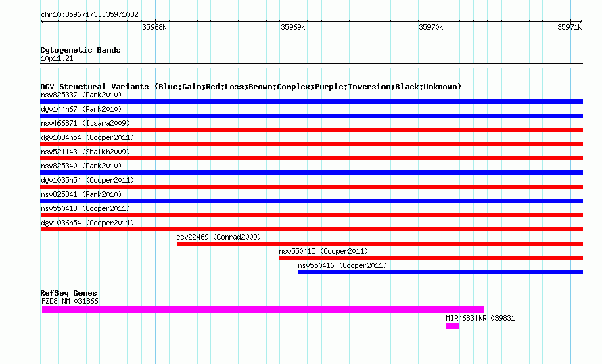Click the nsv550415 (Cooper2011) label
The height and width of the screenshot is (364, 602).
coord(323,251)
